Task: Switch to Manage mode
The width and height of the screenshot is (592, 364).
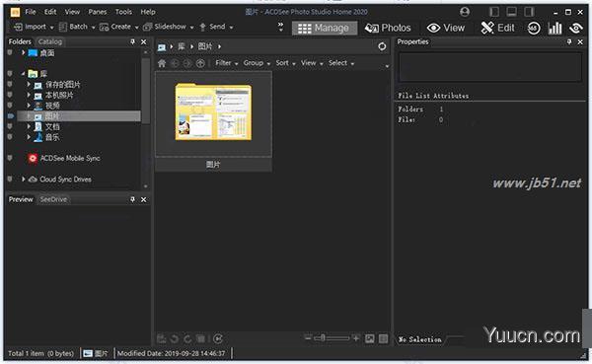Action: click(325, 28)
